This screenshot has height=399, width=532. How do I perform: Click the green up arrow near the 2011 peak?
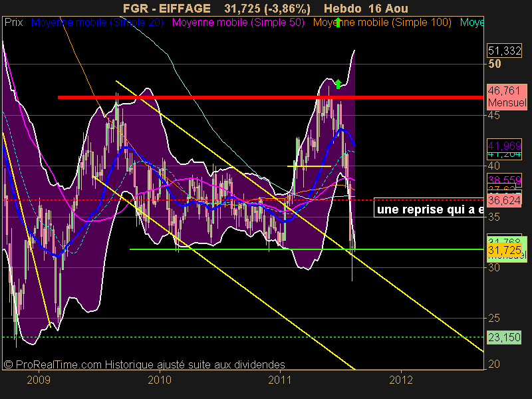pyautogui.click(x=338, y=84)
